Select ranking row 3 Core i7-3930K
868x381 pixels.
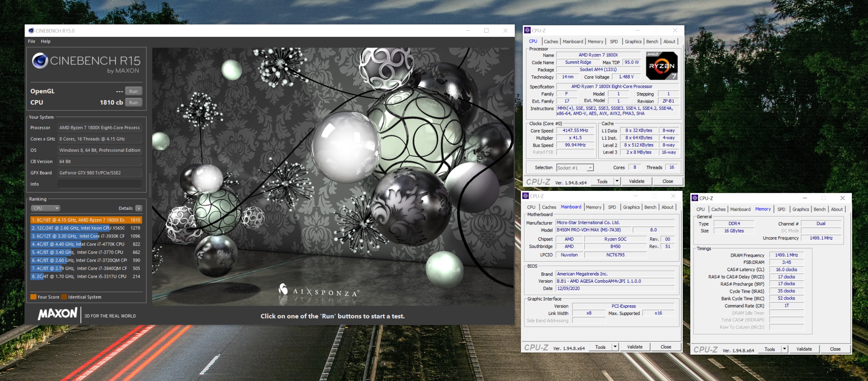point(86,236)
